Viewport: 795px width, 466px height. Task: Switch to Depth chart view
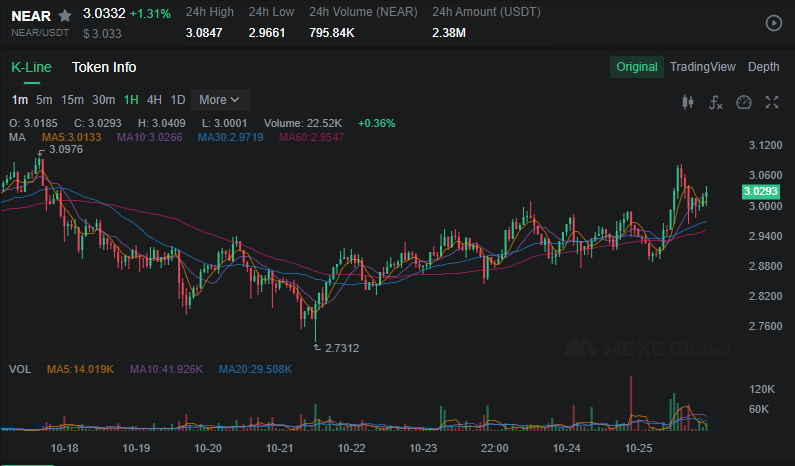pos(764,67)
